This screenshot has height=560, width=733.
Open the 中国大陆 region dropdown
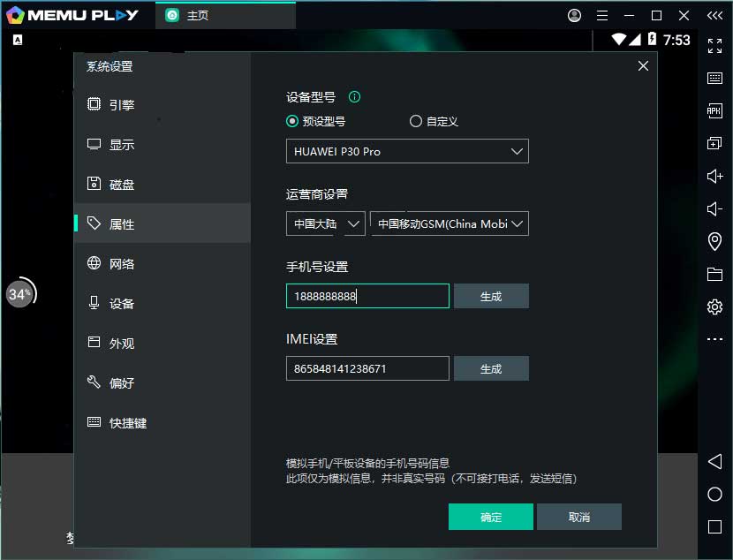click(325, 223)
